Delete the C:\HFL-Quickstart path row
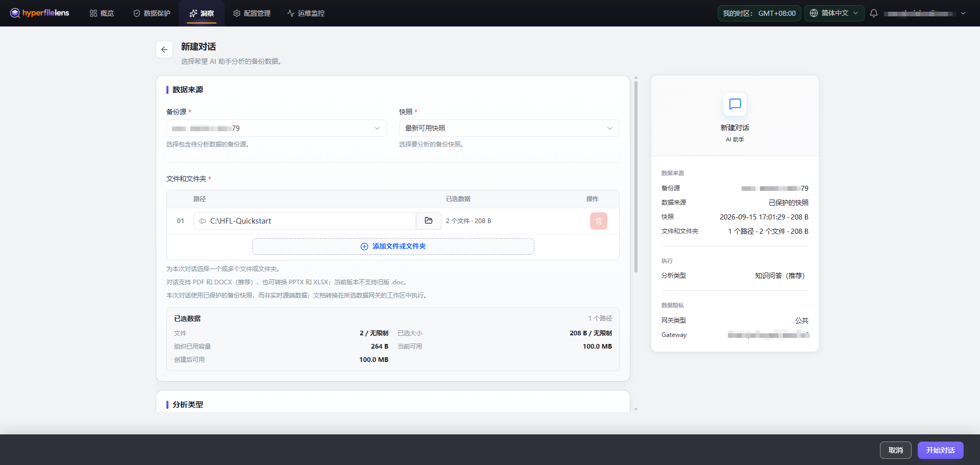The height and width of the screenshot is (465, 980). coord(599,221)
